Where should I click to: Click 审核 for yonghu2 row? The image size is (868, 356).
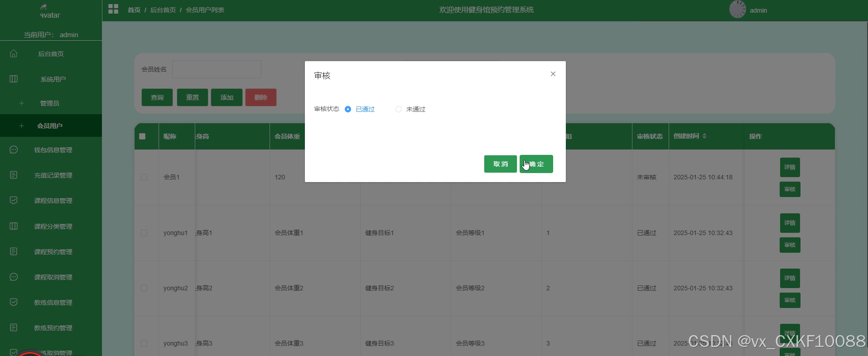click(x=790, y=300)
